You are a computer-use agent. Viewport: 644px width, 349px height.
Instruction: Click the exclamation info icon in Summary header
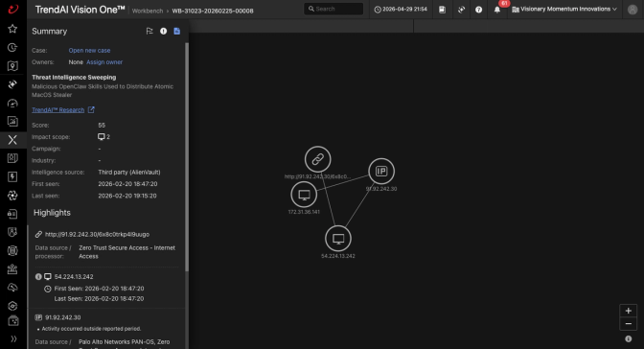[x=164, y=32]
